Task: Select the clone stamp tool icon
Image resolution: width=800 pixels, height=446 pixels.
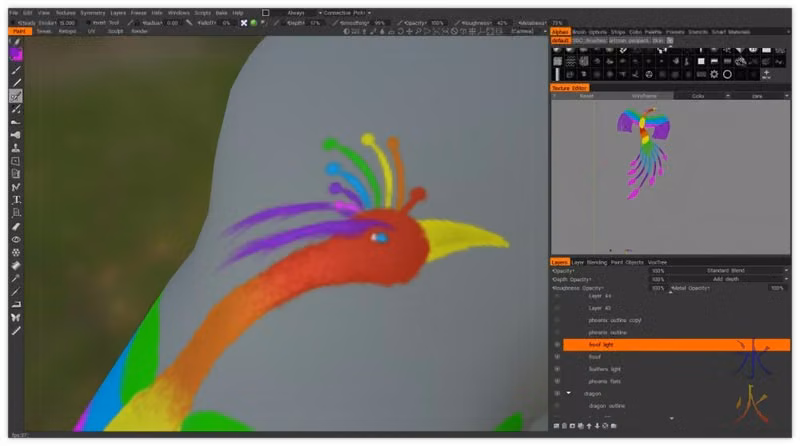Action: [x=16, y=148]
